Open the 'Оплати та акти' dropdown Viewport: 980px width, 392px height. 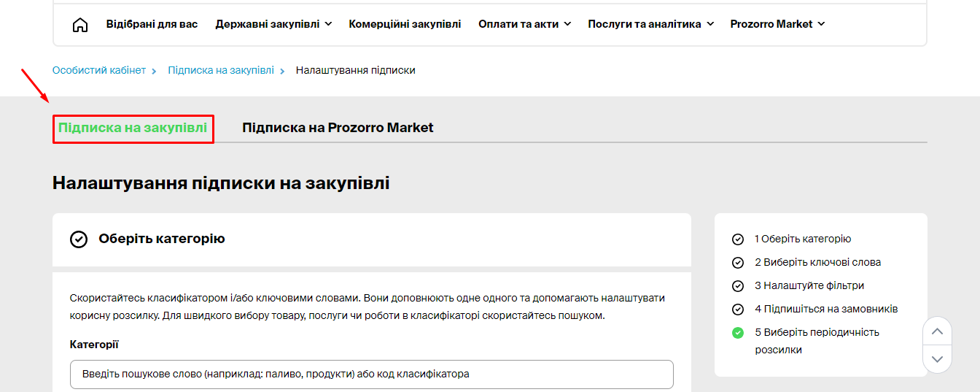[524, 24]
